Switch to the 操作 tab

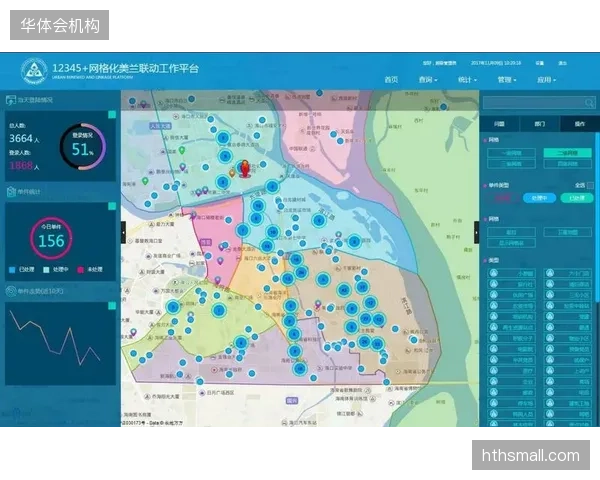(580, 124)
